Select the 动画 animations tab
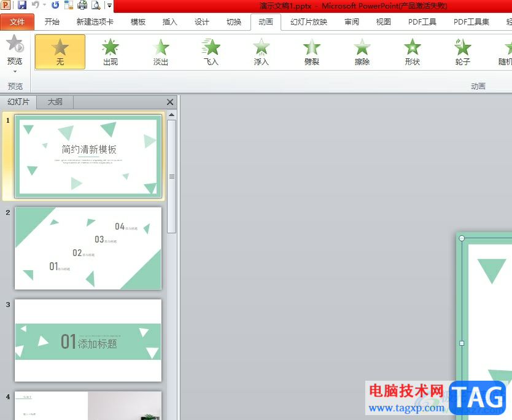The height and width of the screenshot is (420, 512). [266, 22]
